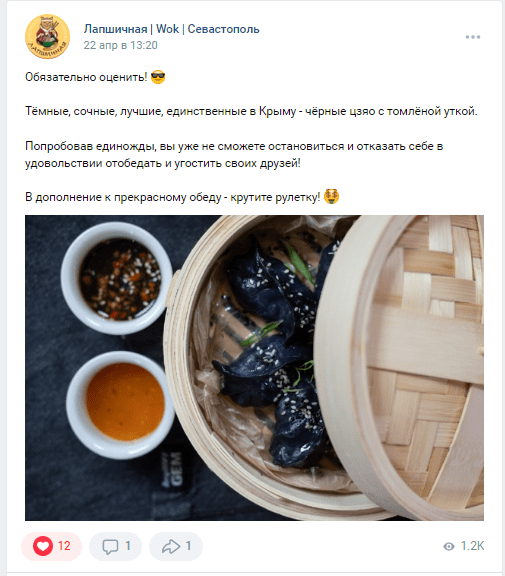Click the share count beside the arrow
Image resolution: width=505 pixels, height=576 pixels.
188,546
